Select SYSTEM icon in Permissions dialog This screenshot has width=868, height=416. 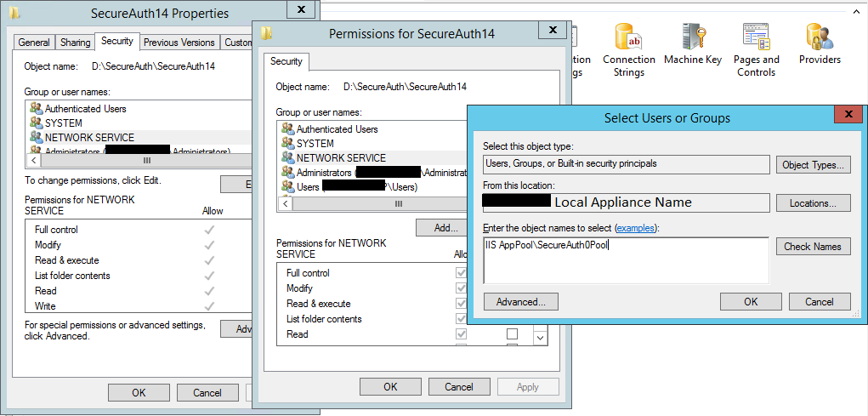click(288, 144)
